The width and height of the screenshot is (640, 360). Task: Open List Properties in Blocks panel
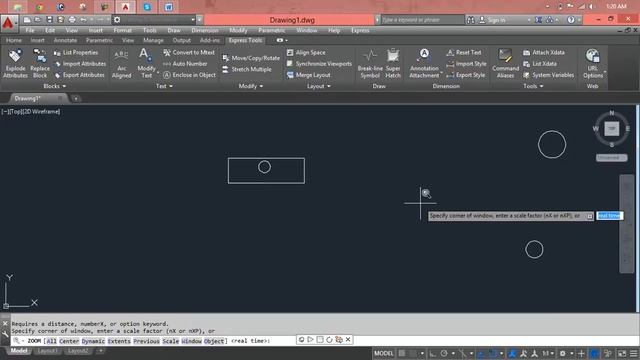tap(76, 53)
